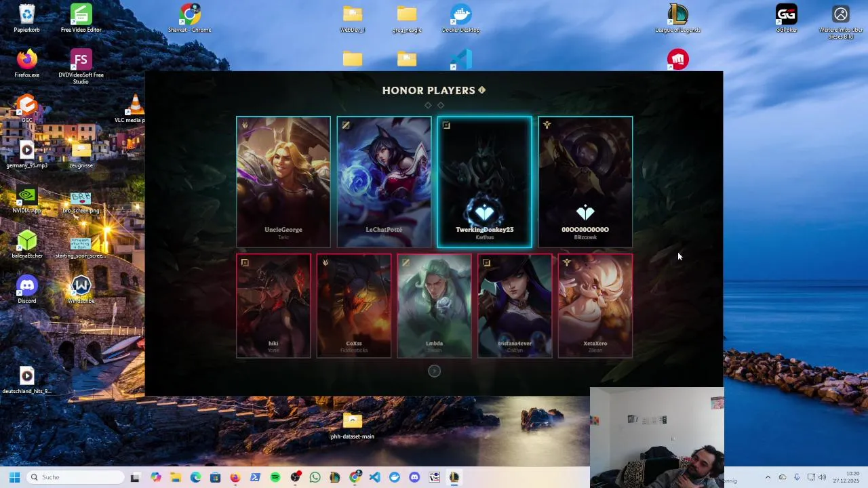Screen dimensions: 868x488
Task: Select Lmbda's Swain enemy card
Action: click(434, 306)
